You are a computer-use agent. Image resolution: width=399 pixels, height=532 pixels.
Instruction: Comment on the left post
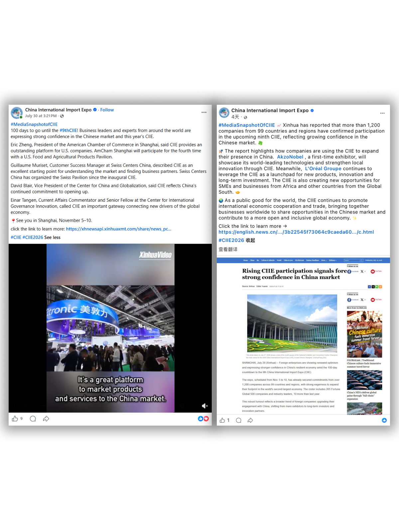[33, 419]
